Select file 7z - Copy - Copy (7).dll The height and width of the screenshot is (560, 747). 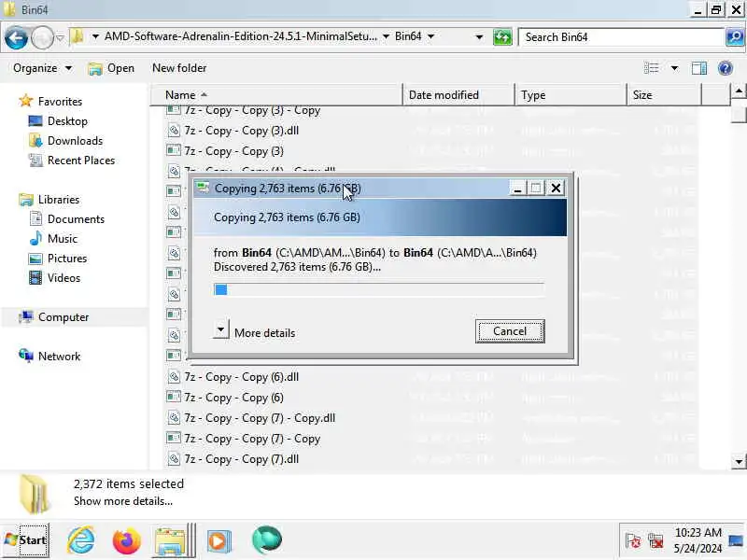242,458
